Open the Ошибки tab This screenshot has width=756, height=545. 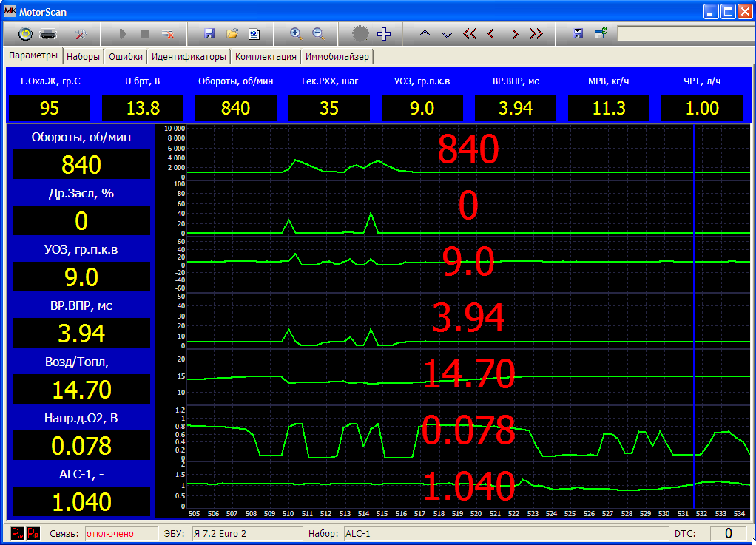(x=126, y=56)
